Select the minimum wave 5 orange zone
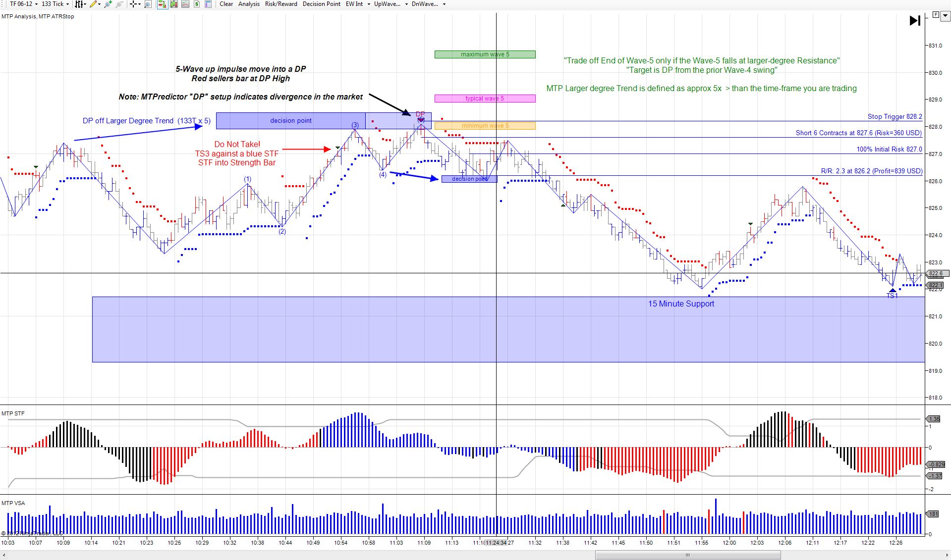 pyautogui.click(x=485, y=126)
